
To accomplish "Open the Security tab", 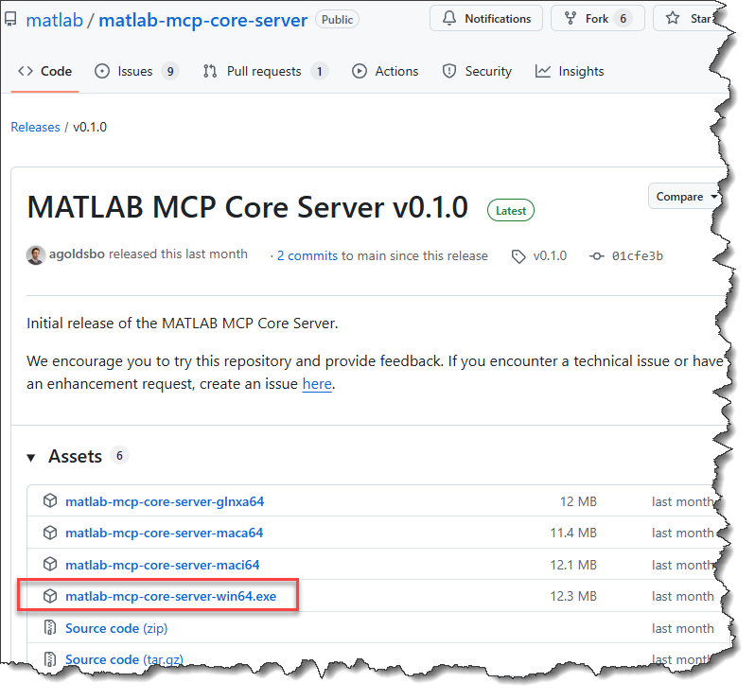I will 479,71.
